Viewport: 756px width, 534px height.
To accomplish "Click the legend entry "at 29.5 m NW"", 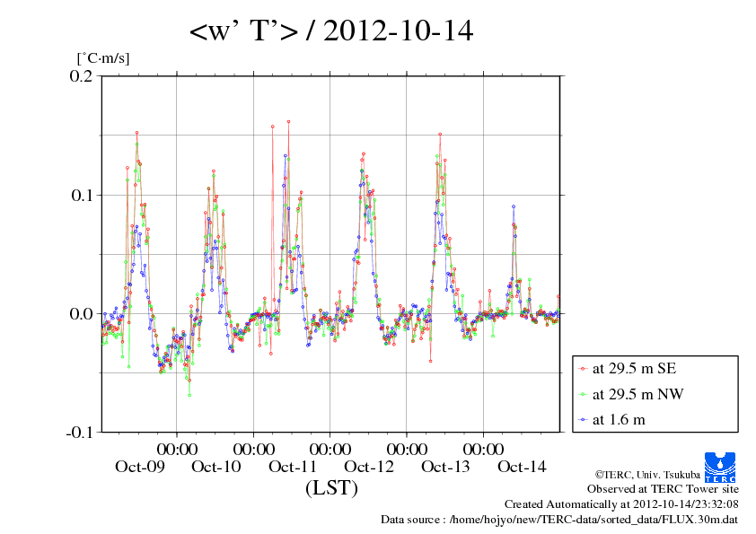I will tap(637, 394).
